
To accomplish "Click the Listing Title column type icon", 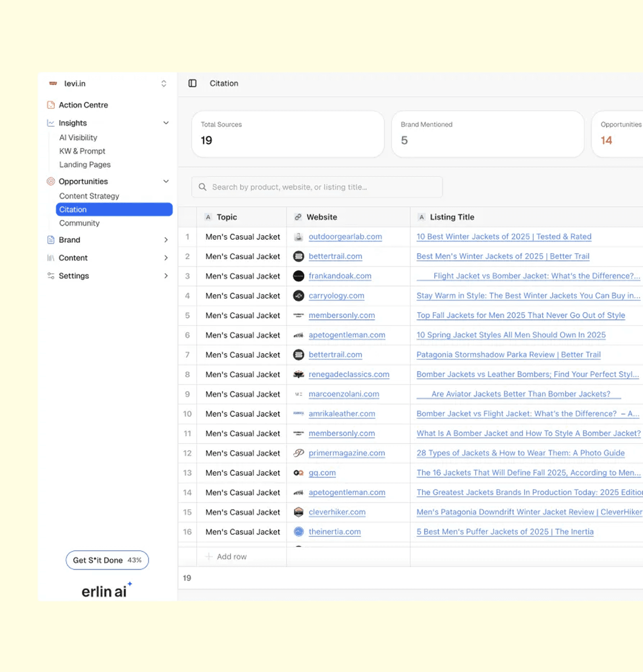I will coord(422,217).
